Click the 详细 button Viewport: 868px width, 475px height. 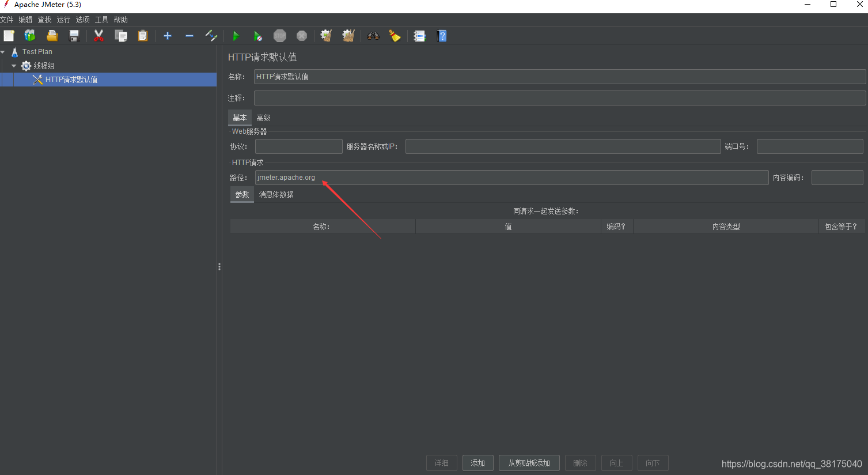[x=442, y=463]
